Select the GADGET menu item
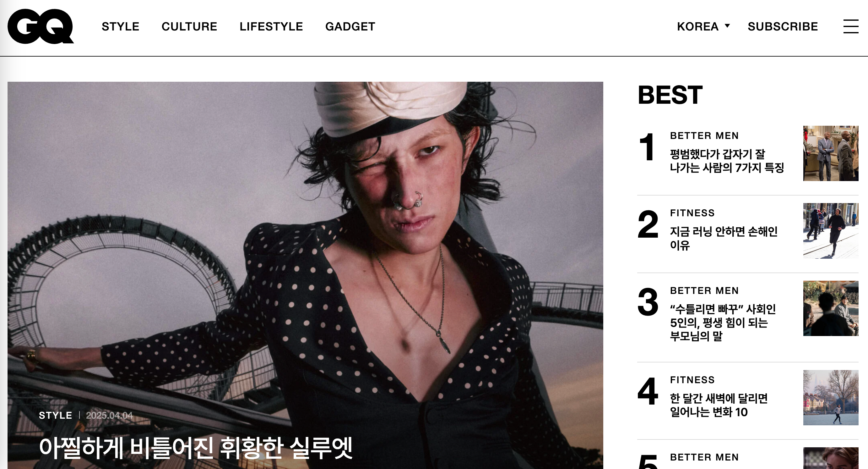The width and height of the screenshot is (868, 469). 350,26
